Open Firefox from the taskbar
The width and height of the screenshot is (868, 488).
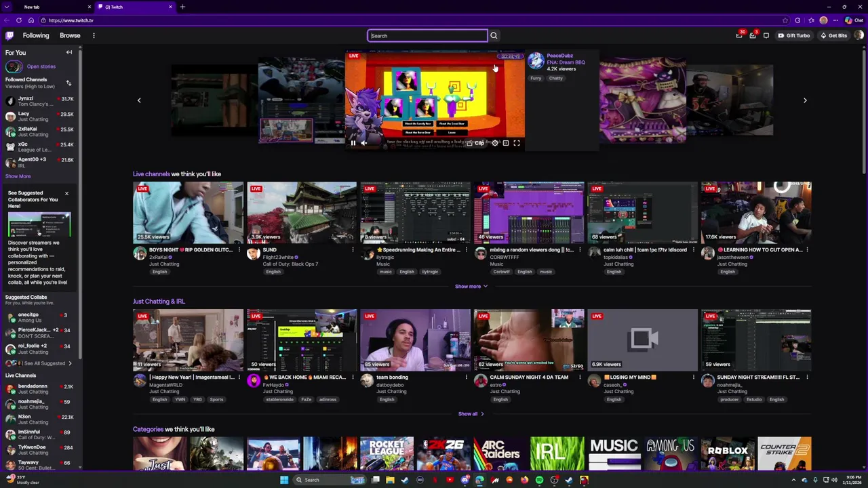click(524, 480)
